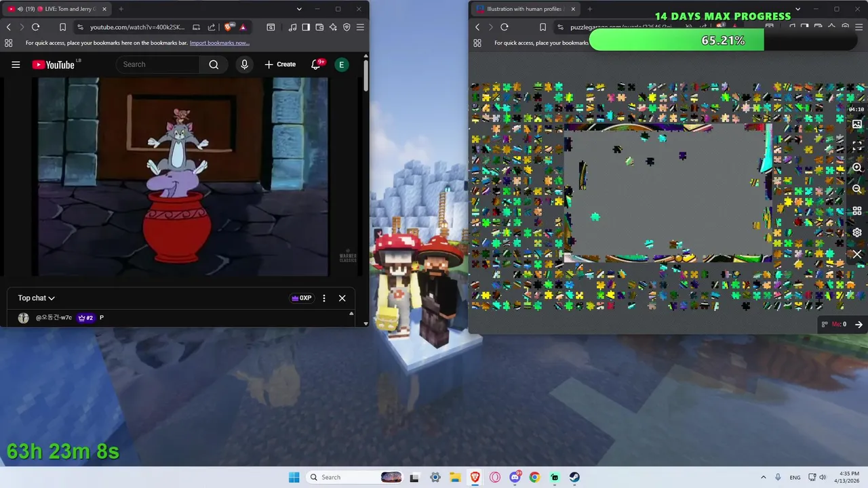Toggle the browser sidebar panel in YouTube window
The height and width of the screenshot is (488, 868).
tap(306, 27)
